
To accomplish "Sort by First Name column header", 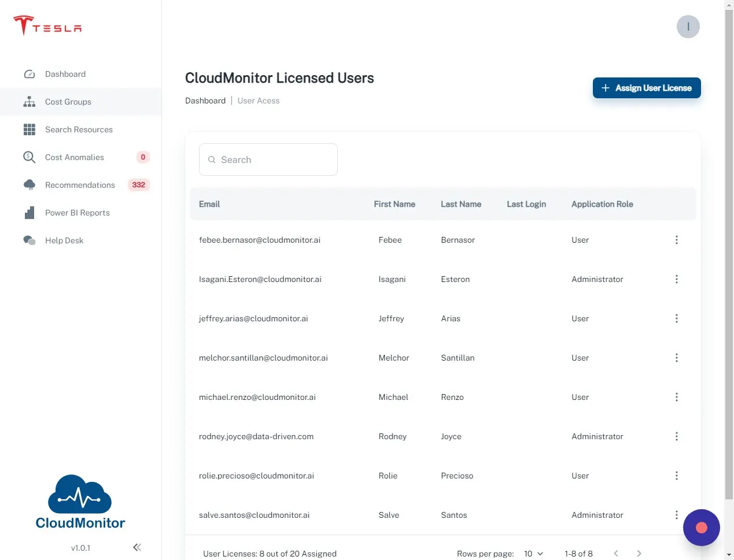I will click(x=394, y=204).
